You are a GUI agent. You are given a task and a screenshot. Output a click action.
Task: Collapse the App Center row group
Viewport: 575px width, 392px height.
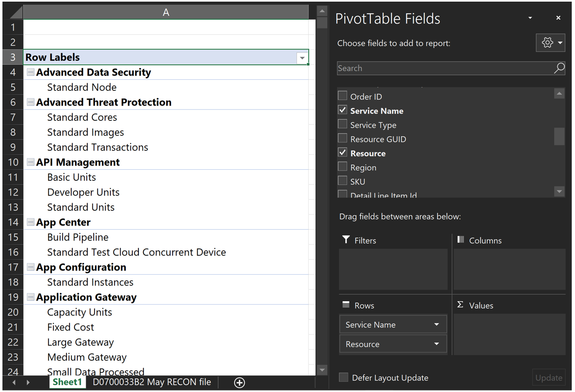click(x=31, y=222)
